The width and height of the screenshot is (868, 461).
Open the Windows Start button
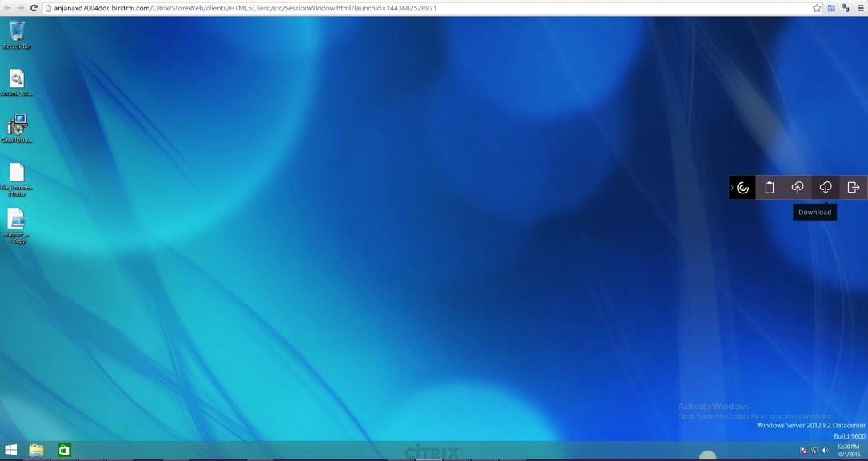[11, 451]
